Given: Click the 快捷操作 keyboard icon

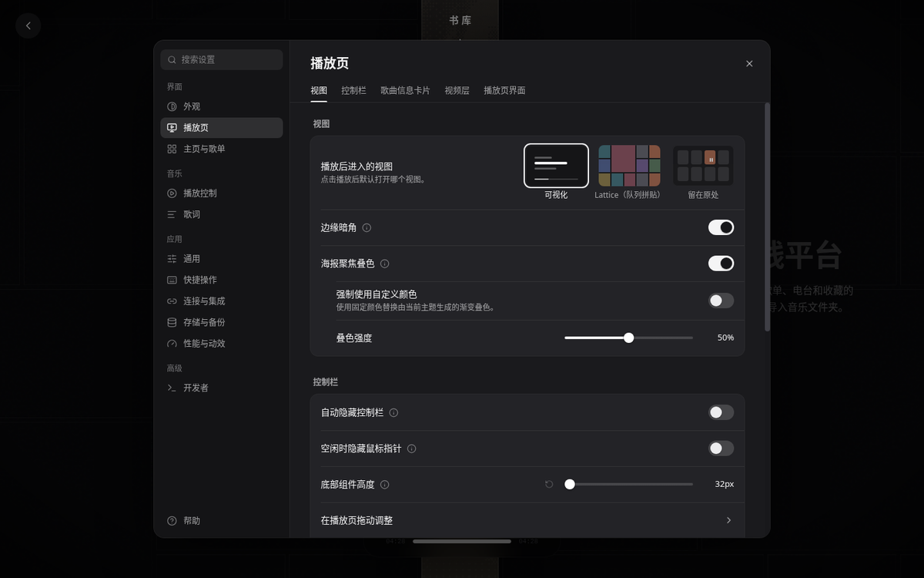Looking at the screenshot, I should [x=172, y=280].
